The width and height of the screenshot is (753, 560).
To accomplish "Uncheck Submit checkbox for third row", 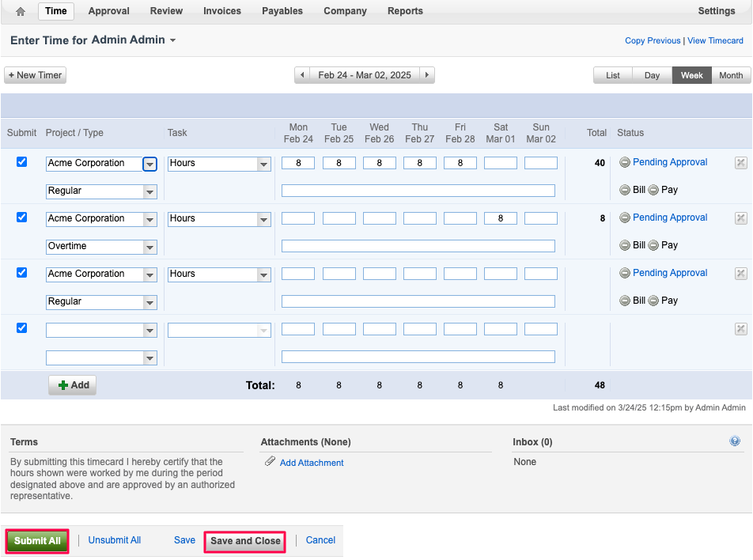I will tap(21, 272).
